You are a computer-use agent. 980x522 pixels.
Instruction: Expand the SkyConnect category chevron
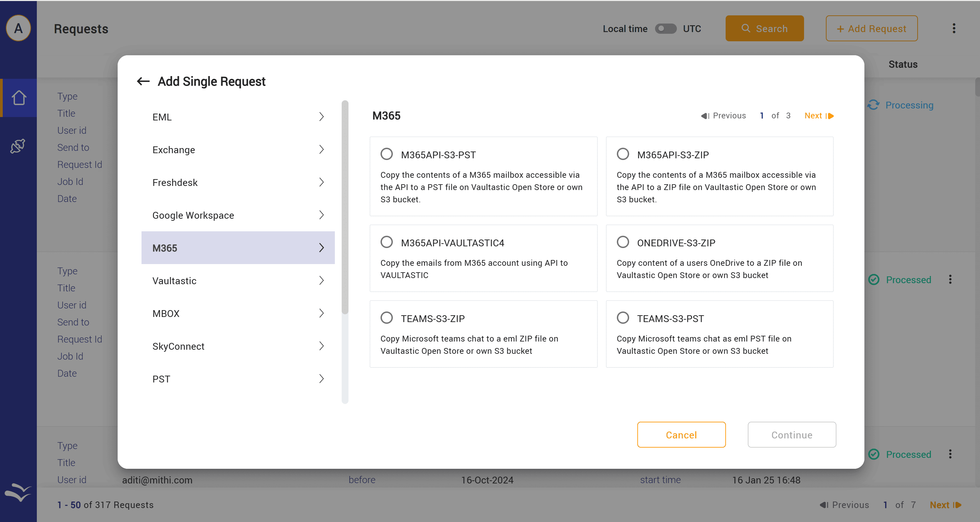pyautogui.click(x=322, y=346)
